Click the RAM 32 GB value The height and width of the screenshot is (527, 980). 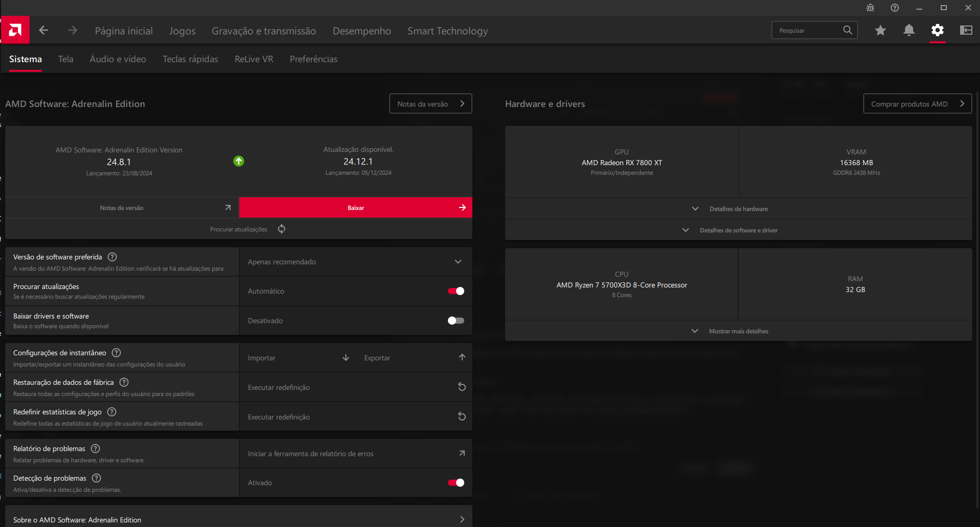[856, 289]
